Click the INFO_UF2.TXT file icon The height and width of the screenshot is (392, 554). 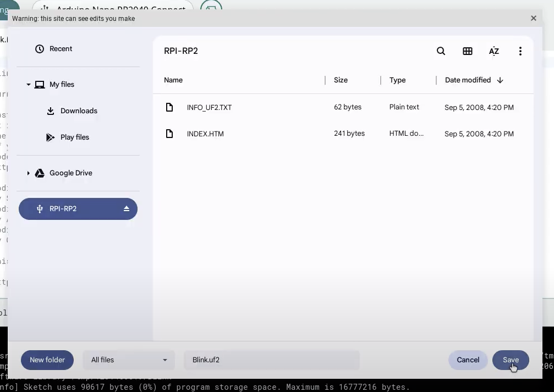coord(169,107)
